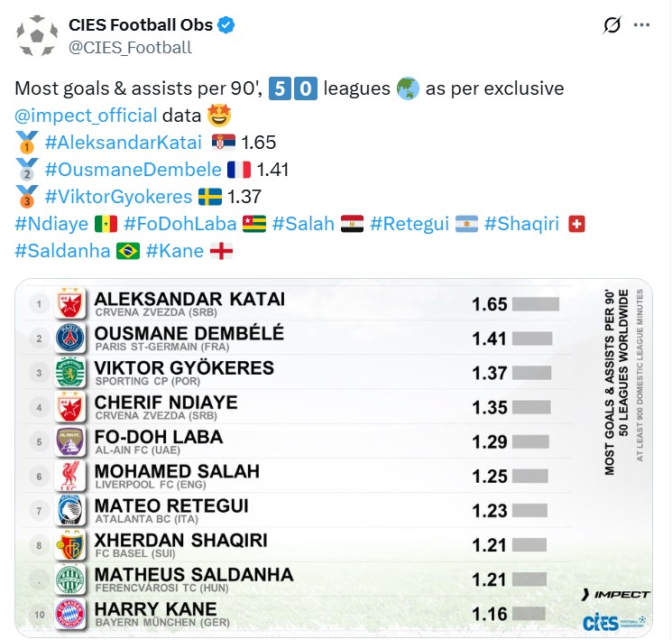
Task: Open the Grok slash-circle icon
Action: pyautogui.click(x=612, y=25)
